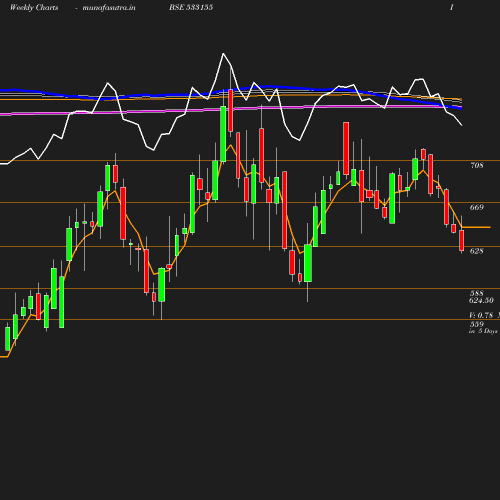Click the 'BSE 533155' stock code label

pyautogui.click(x=191, y=7)
